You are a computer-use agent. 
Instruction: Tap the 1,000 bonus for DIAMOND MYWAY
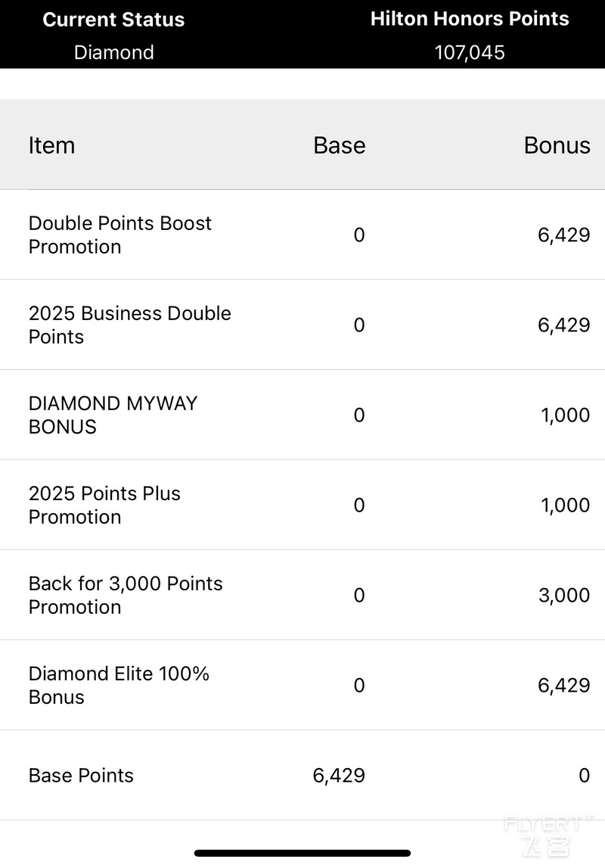[x=565, y=415]
